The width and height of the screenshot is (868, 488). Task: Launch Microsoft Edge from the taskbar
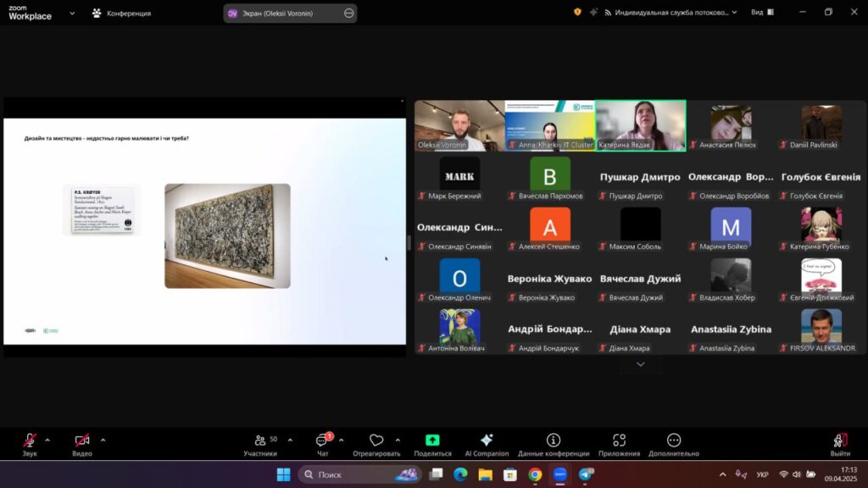point(460,474)
